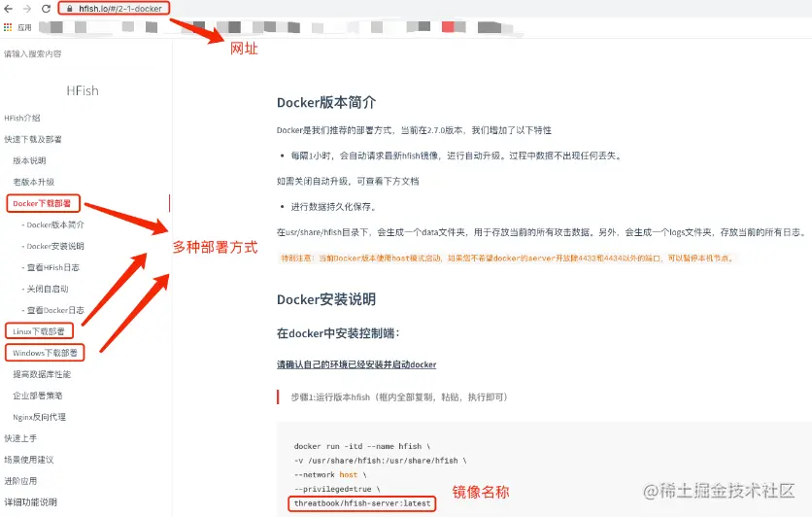Viewport: 812px width, 517px height.
Task: Select 快速下载及部署 section in sidebar
Action: coord(33,139)
